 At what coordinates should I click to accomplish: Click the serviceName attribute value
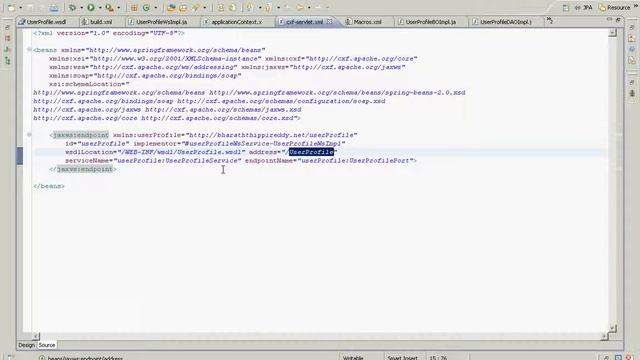click(x=177, y=160)
